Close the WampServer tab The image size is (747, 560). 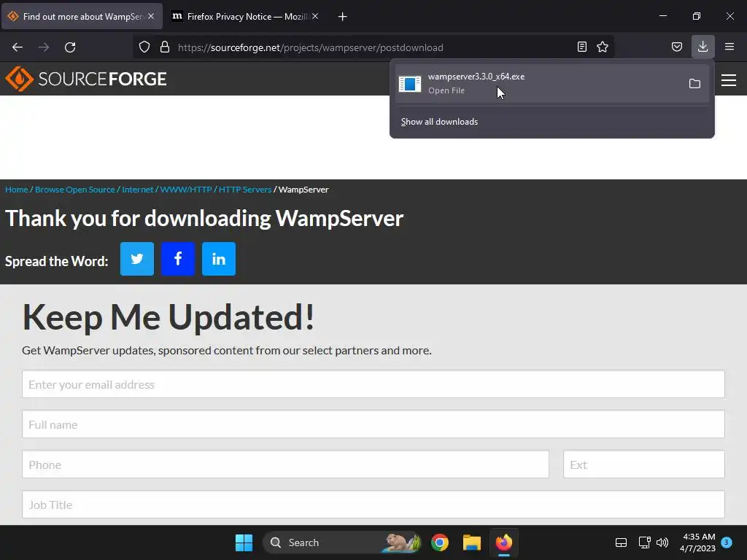pos(151,16)
